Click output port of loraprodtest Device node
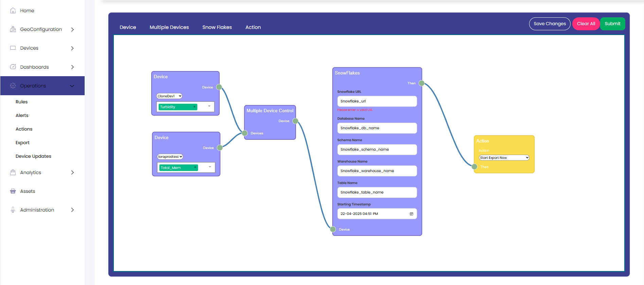This screenshot has height=285, width=644. click(220, 148)
